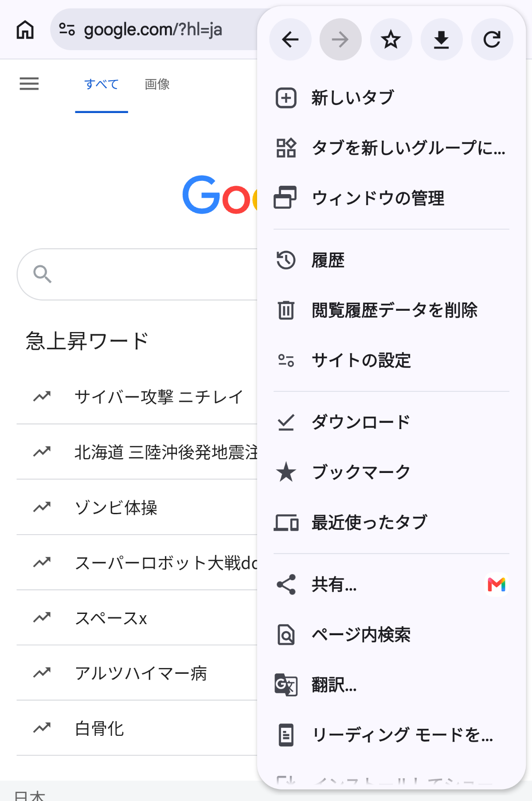This screenshot has width=532, height=801.
Task: Reload the page with refresh icon
Action: point(492,40)
